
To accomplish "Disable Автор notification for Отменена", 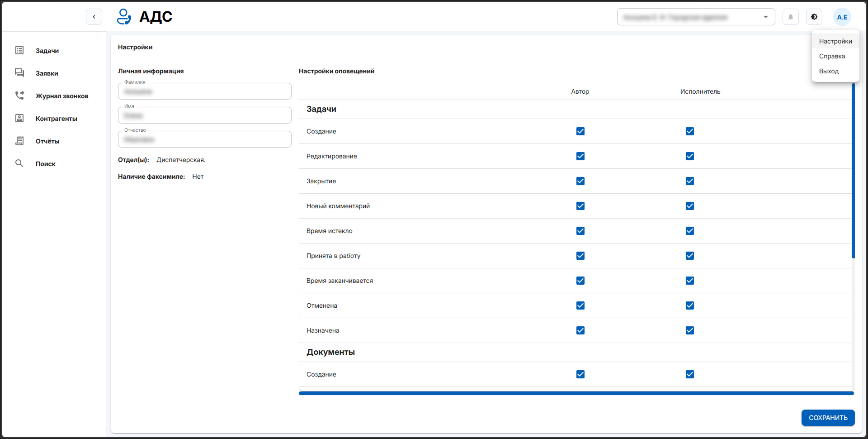I will pyautogui.click(x=580, y=305).
